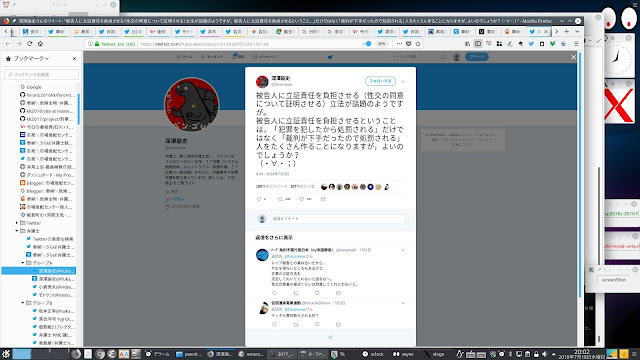The image size is (640, 360).
Task: Reply to the main tweet icon
Action: point(259,199)
